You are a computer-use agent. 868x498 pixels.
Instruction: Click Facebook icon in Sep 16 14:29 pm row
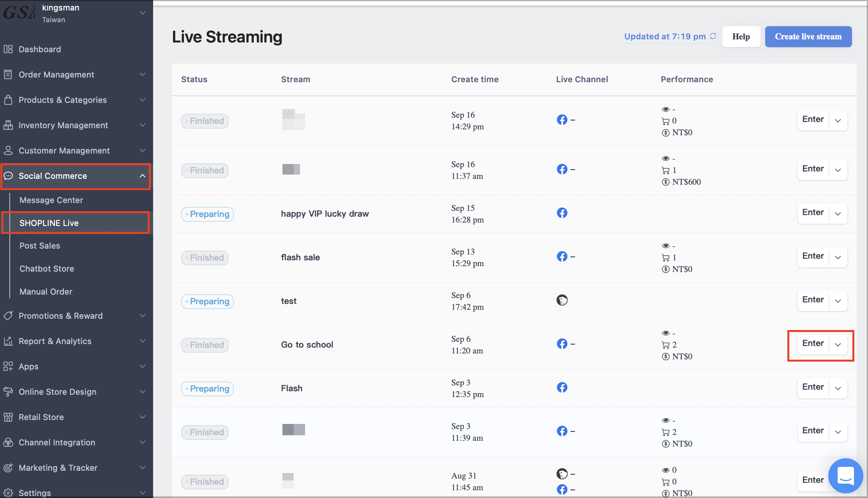562,120
